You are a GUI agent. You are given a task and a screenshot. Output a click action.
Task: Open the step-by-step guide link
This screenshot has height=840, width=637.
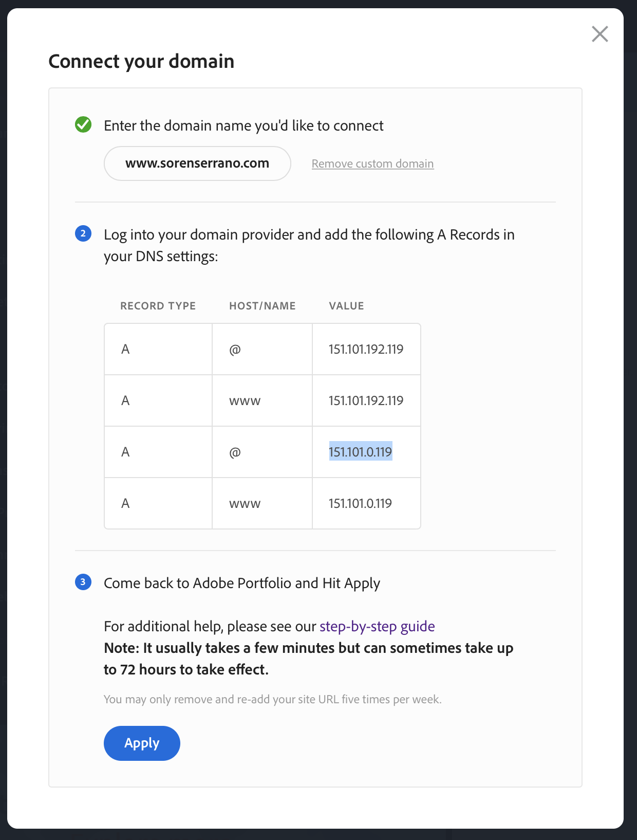click(x=377, y=626)
